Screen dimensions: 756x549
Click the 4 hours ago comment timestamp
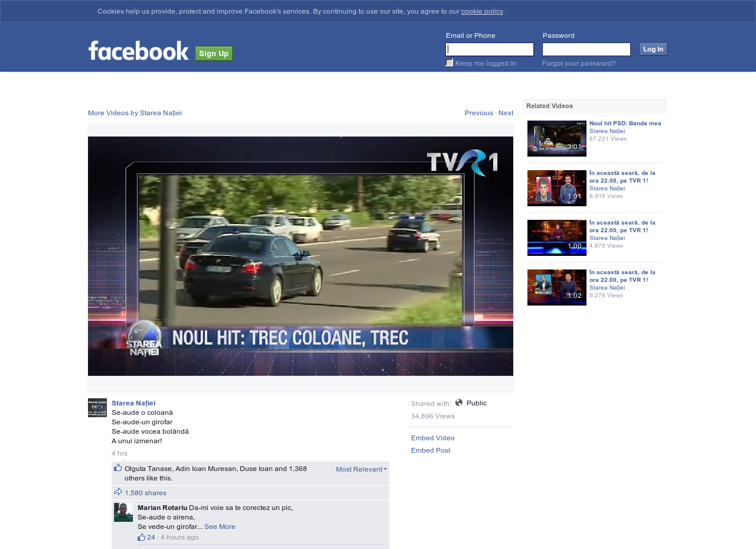180,537
